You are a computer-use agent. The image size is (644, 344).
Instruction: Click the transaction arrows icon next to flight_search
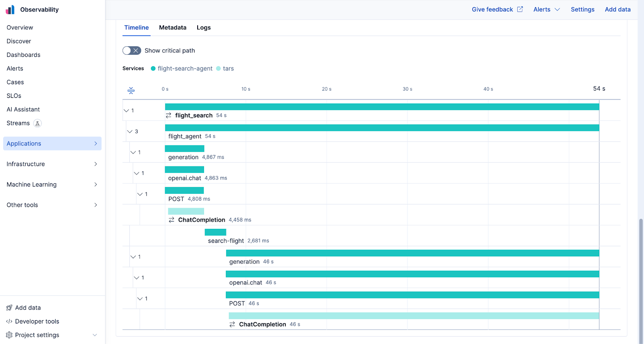(x=169, y=116)
